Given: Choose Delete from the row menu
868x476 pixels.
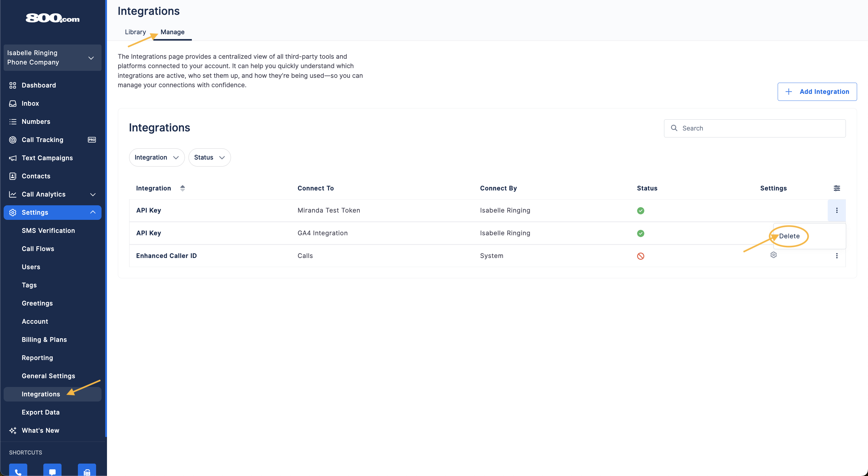Looking at the screenshot, I should 789,236.
